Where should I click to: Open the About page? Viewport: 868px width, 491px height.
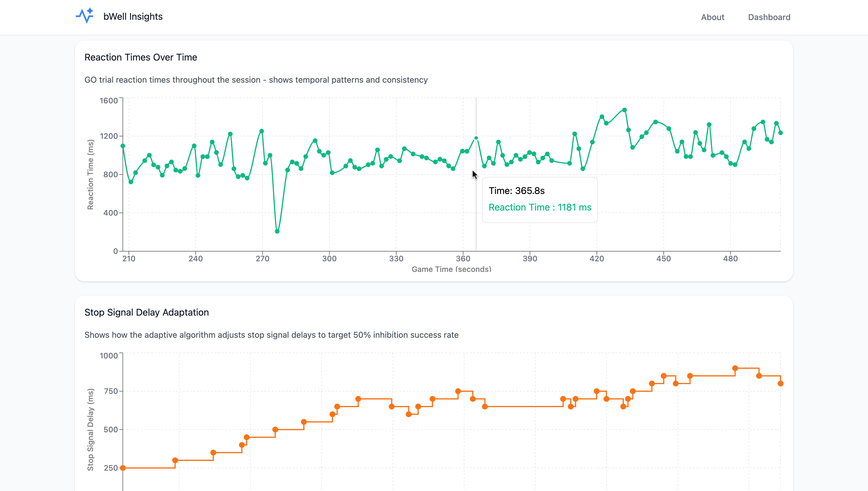point(712,17)
